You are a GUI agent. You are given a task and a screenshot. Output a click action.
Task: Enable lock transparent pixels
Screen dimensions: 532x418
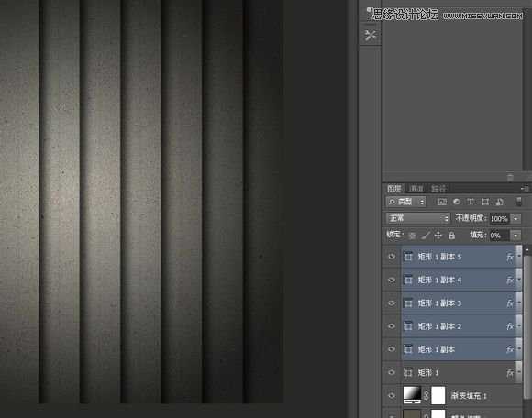[x=412, y=236]
